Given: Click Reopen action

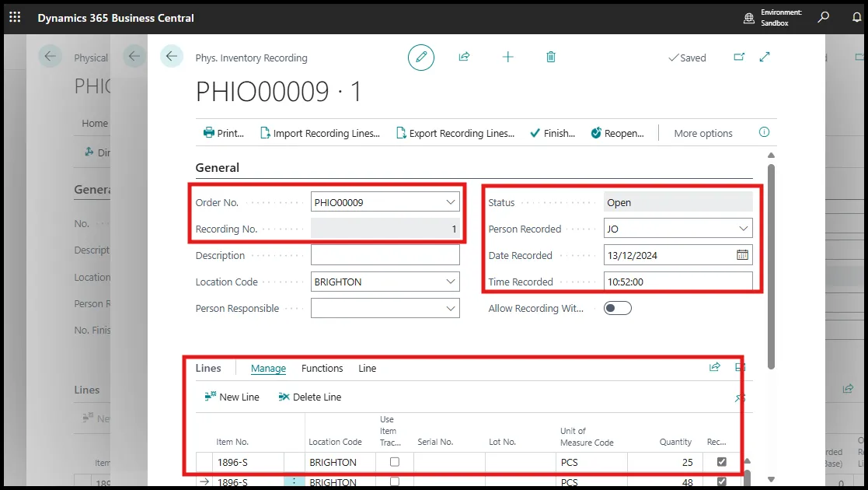Looking at the screenshot, I should [x=617, y=133].
